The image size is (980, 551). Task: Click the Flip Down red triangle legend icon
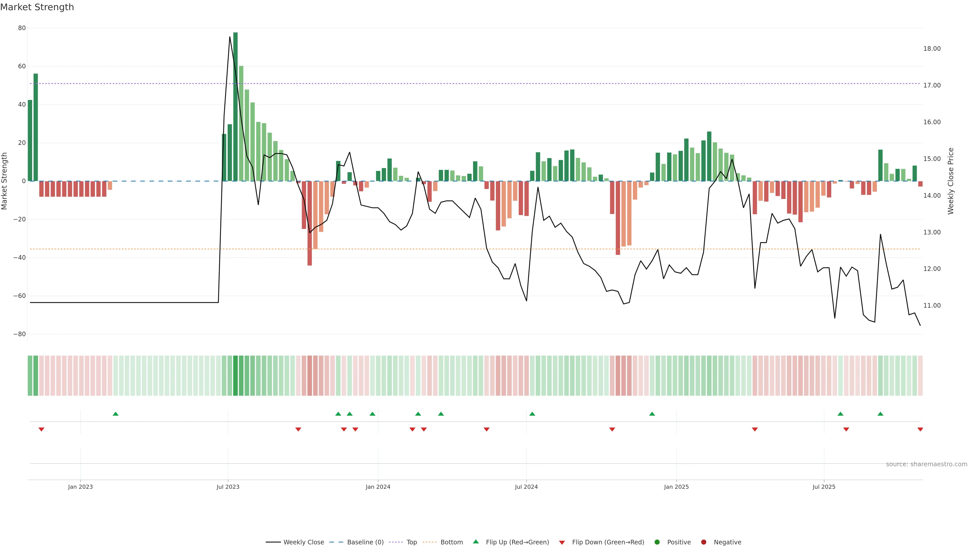pyautogui.click(x=562, y=543)
